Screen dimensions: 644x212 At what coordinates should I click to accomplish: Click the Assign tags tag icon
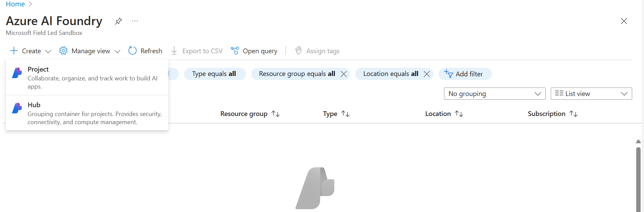pyautogui.click(x=298, y=51)
